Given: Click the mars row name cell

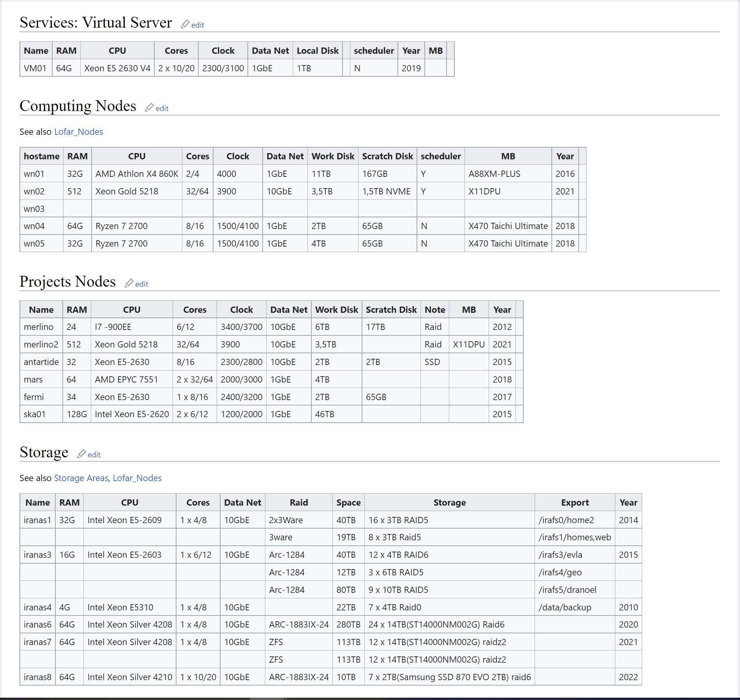Looking at the screenshot, I should click(x=41, y=379).
